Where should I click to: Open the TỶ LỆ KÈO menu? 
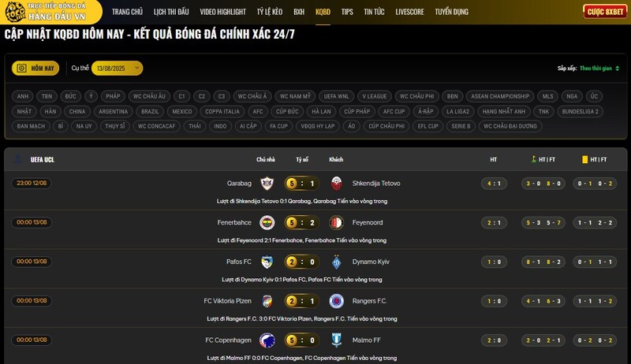270,12
